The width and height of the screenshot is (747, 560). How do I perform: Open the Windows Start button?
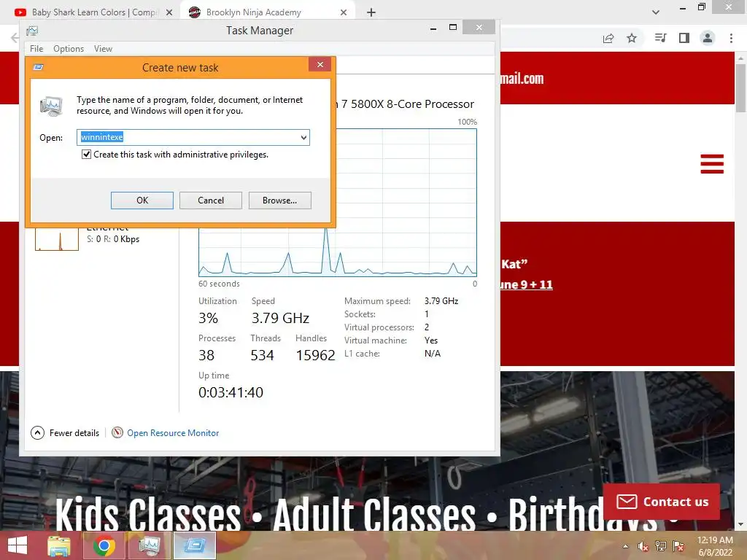18,545
